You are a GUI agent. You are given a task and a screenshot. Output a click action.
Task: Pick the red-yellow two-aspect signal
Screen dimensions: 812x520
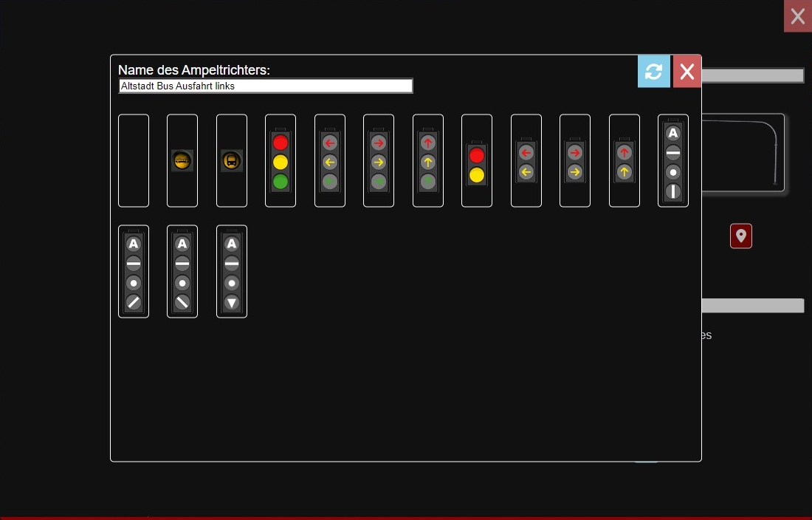(476, 160)
